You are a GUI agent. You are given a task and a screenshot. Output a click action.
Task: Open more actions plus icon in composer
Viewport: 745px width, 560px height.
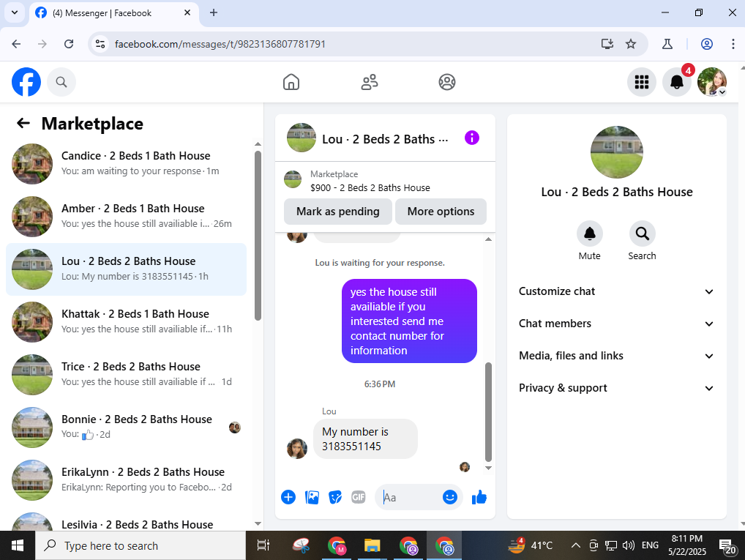(x=288, y=497)
